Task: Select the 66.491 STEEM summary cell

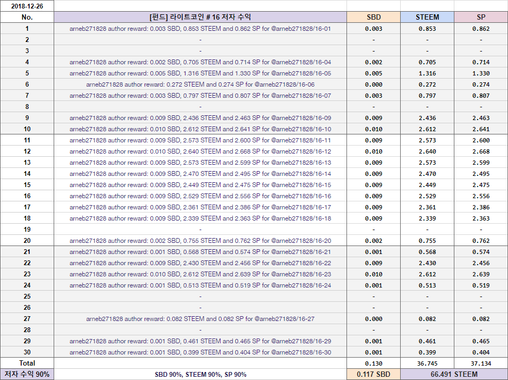Action: (454, 374)
